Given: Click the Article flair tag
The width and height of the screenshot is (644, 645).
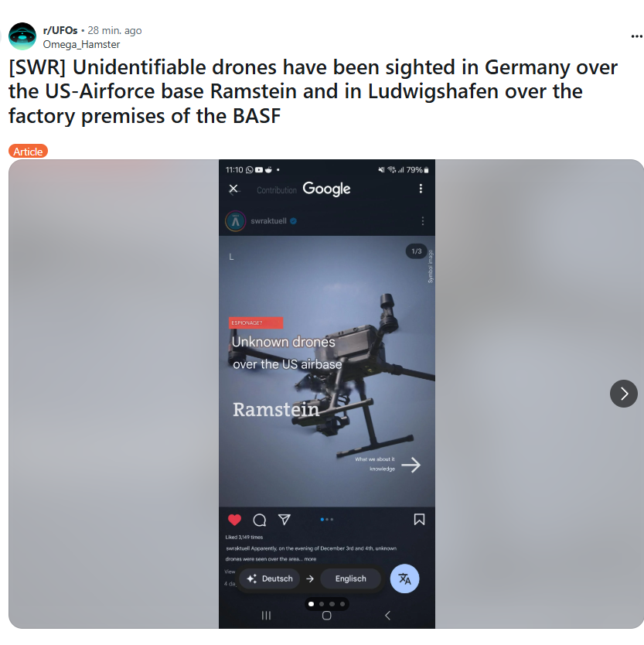Looking at the screenshot, I should tap(28, 152).
